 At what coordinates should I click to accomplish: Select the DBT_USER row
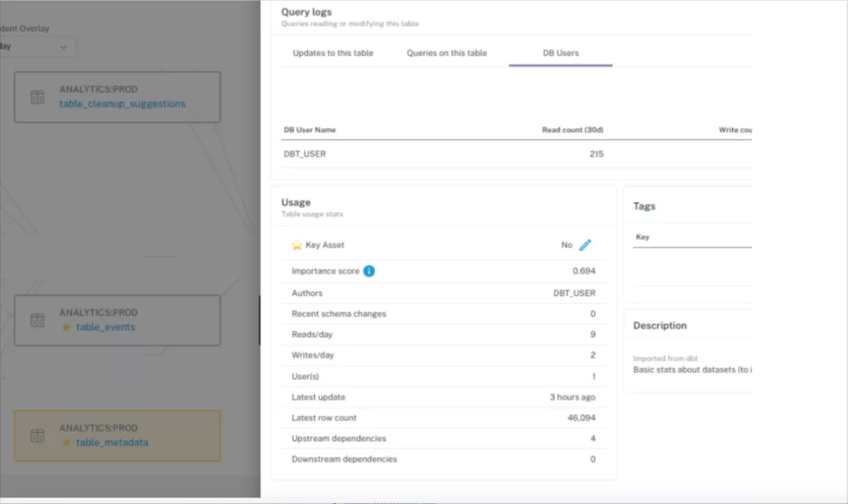click(x=517, y=154)
